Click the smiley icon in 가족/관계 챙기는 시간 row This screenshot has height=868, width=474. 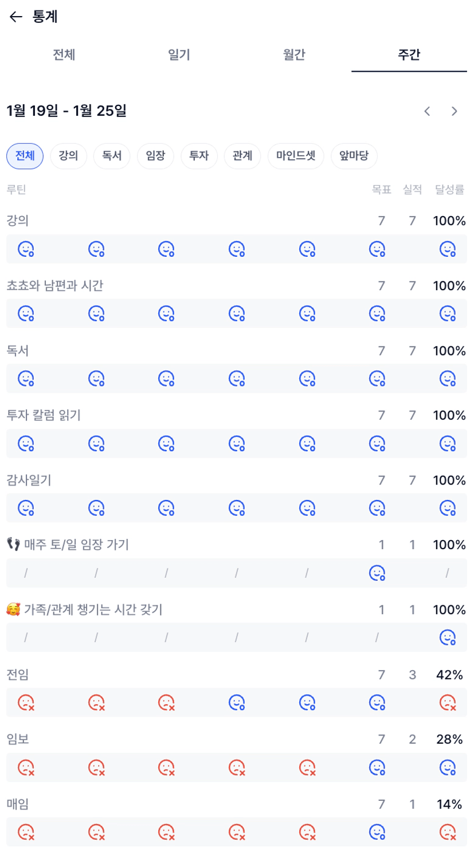pos(447,637)
